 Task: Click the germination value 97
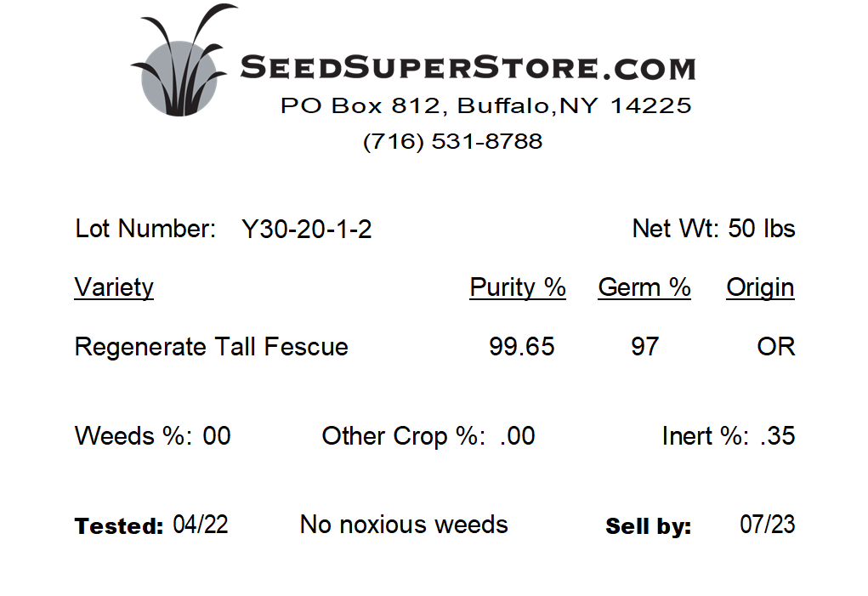(x=645, y=347)
